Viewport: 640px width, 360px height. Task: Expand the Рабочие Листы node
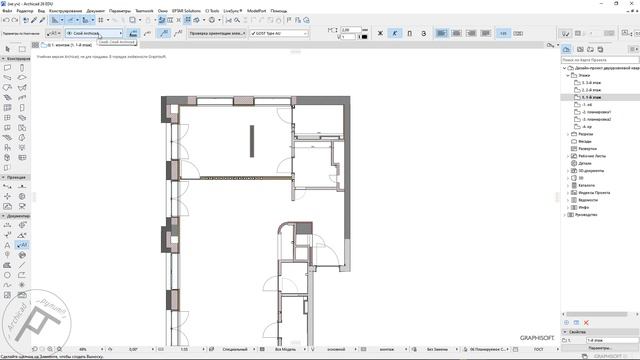[x=567, y=156]
